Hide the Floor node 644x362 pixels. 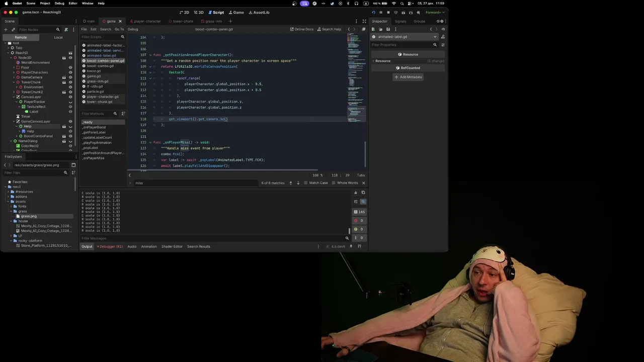tap(70, 67)
